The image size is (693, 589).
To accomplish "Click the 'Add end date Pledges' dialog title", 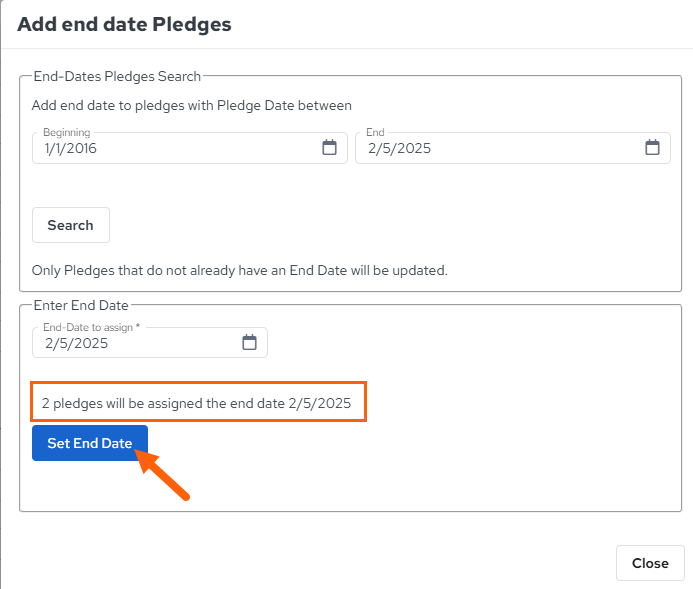I will (124, 24).
